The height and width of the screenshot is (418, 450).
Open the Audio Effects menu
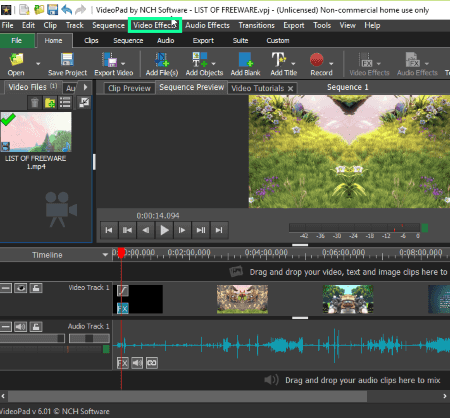click(x=207, y=25)
